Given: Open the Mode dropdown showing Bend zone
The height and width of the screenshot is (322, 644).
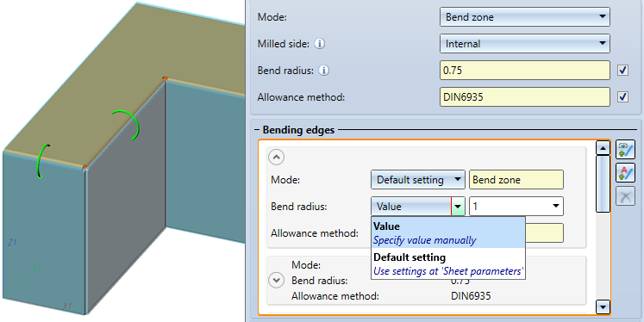Looking at the screenshot, I should [x=524, y=17].
